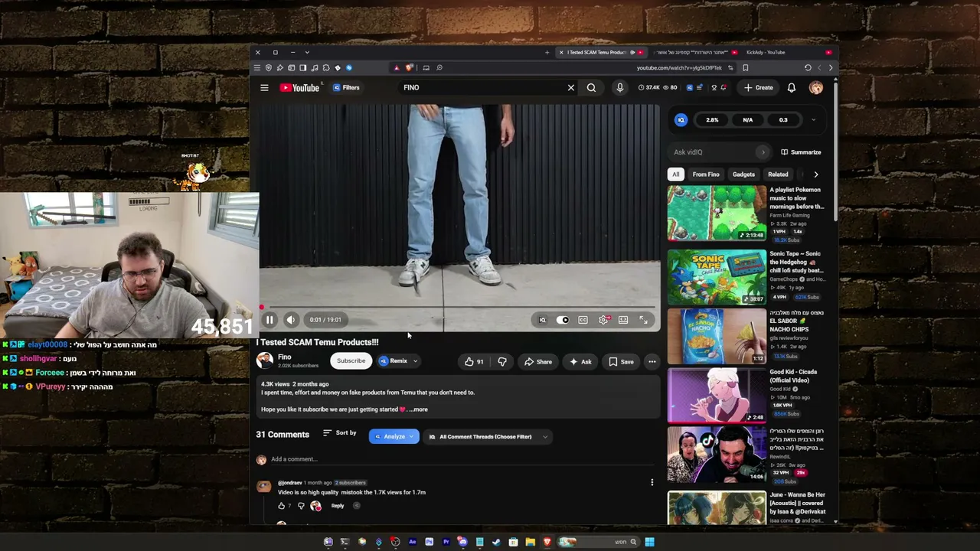Open a new browser tab

click(547, 52)
